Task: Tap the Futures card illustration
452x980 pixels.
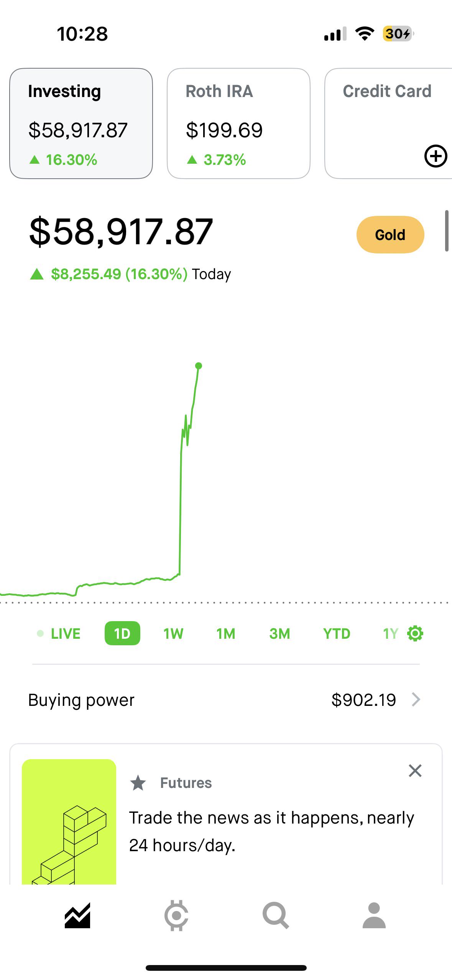Action: click(69, 822)
